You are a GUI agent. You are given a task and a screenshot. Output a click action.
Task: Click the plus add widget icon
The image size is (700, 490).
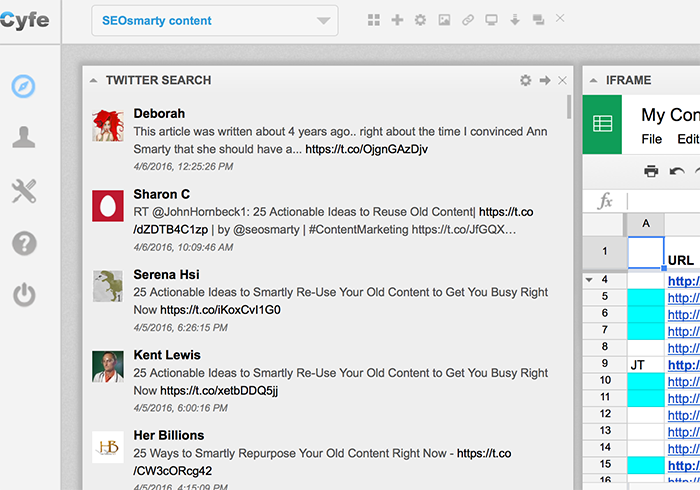(x=397, y=20)
